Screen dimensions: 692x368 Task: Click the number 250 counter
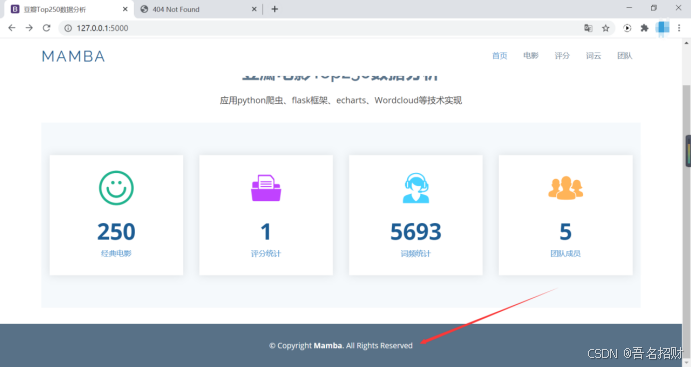click(x=116, y=232)
